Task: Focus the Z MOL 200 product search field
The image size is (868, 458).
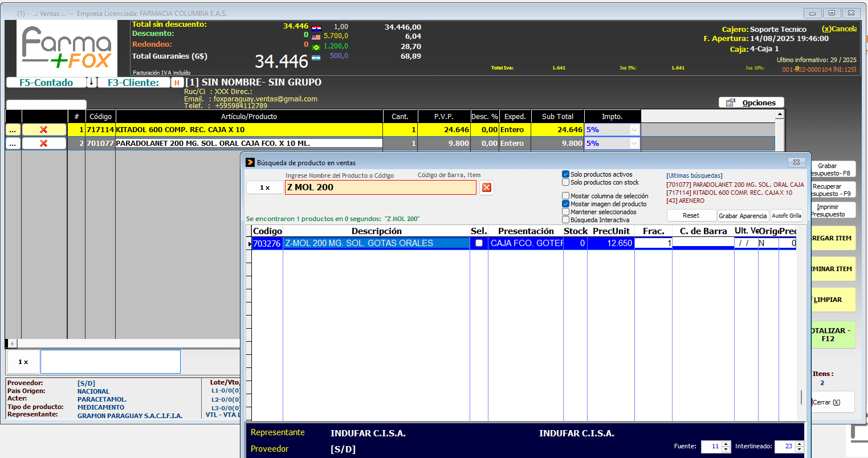Action: 381,187
